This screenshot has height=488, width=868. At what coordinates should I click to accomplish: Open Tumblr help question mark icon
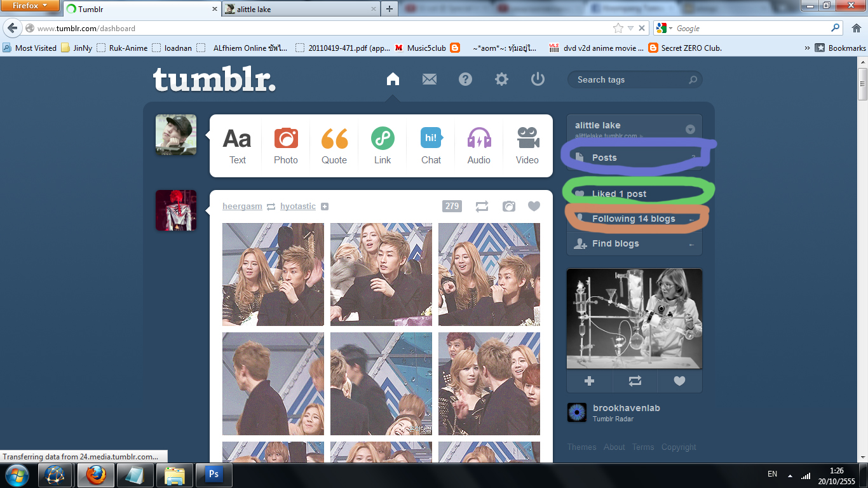tap(466, 79)
